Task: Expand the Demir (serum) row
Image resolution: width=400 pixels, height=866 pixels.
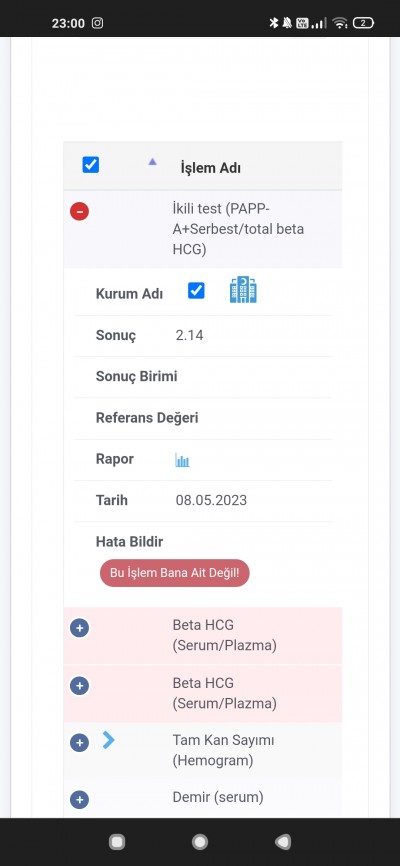Action: coord(80,799)
